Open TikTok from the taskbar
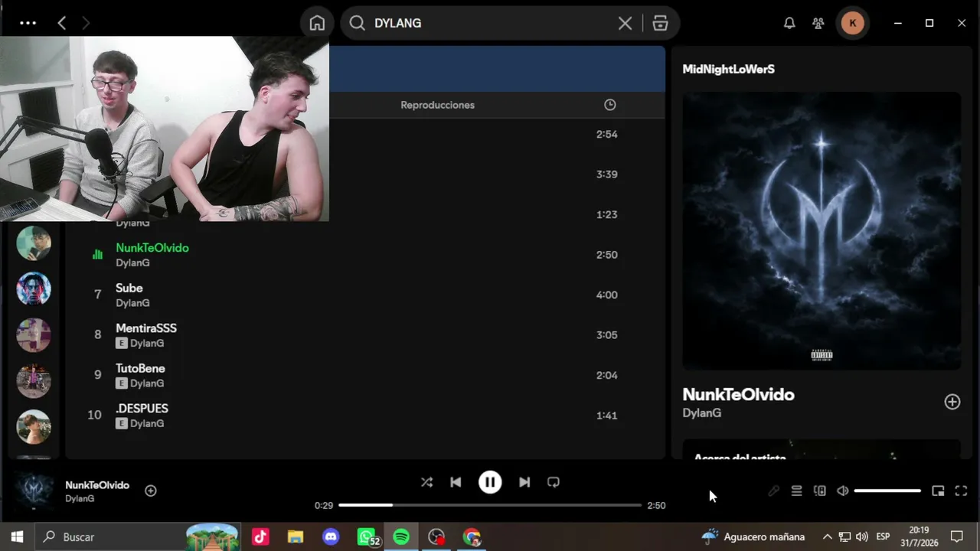The image size is (980, 551). tap(260, 536)
